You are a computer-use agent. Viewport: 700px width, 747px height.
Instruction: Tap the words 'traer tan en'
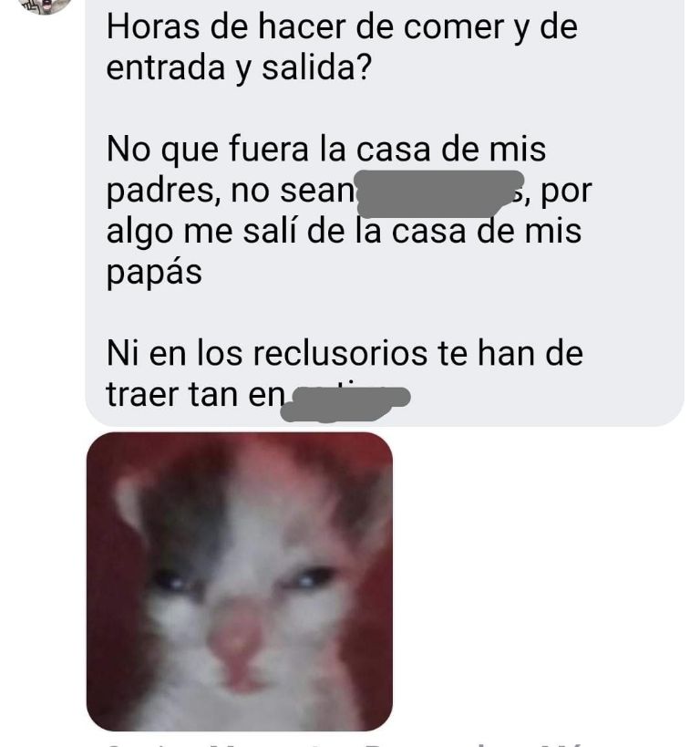(x=195, y=395)
